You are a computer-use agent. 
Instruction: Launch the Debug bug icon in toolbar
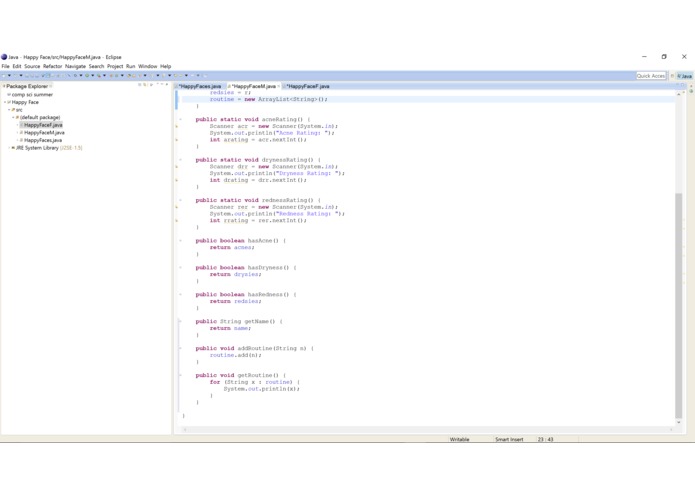coord(75,76)
